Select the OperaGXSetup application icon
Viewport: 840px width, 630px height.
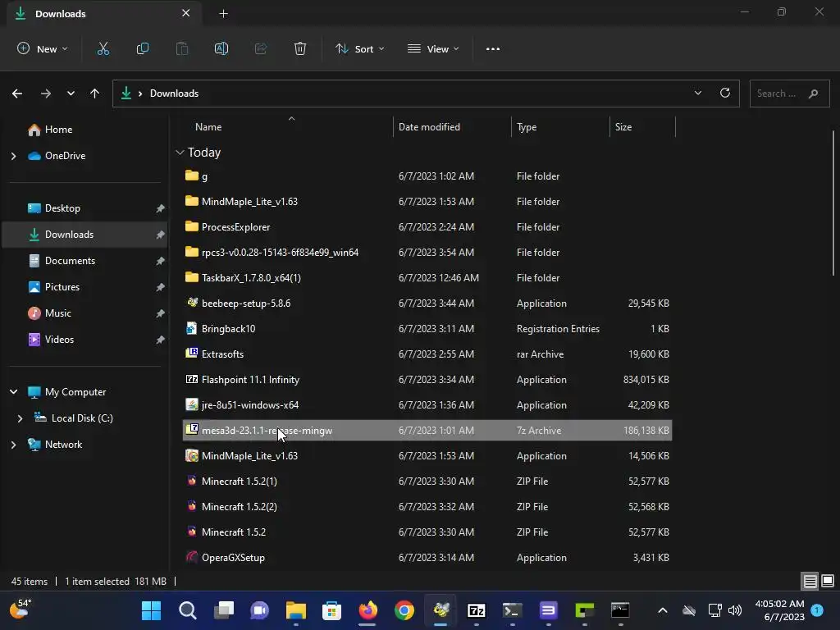(192, 557)
